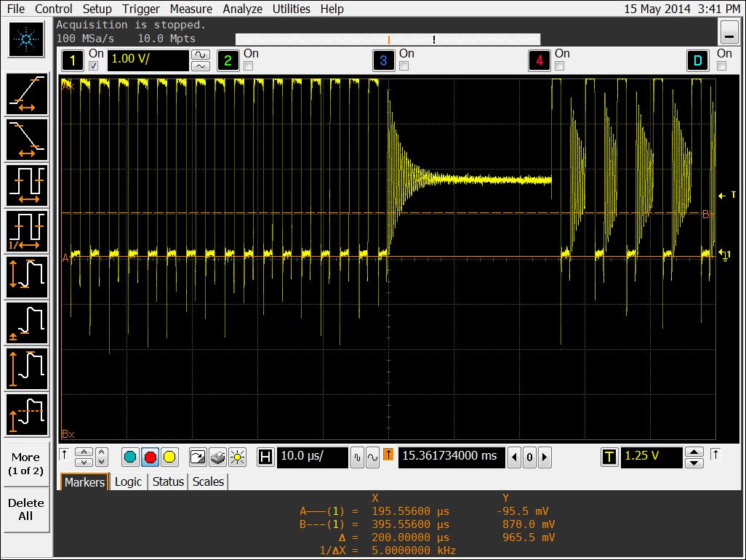Screen dimensions: 746x560
Task: Click the printer icon in bottom toolbar
Action: (217, 457)
